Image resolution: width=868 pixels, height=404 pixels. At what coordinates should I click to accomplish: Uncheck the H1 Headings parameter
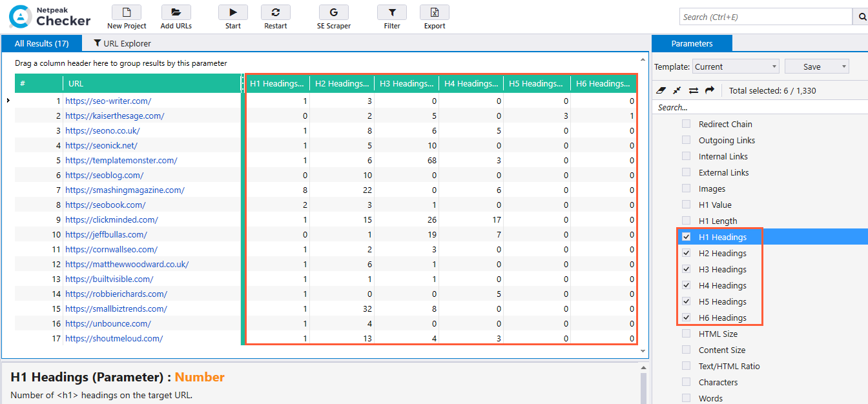(686, 237)
